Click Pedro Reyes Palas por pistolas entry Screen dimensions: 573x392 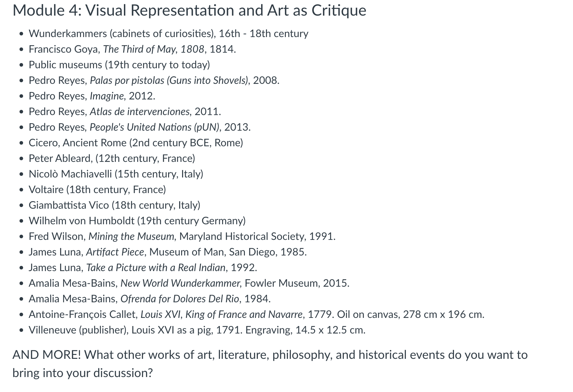pyautogui.click(x=154, y=80)
